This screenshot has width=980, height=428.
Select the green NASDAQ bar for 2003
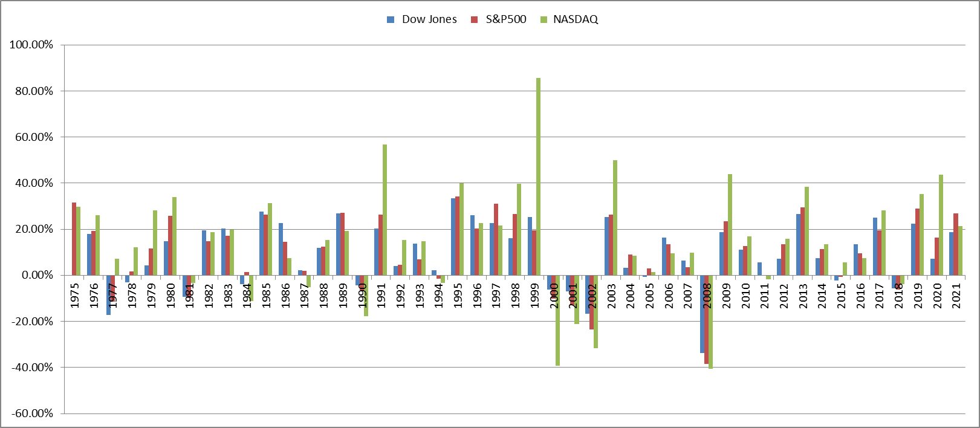[615, 218]
